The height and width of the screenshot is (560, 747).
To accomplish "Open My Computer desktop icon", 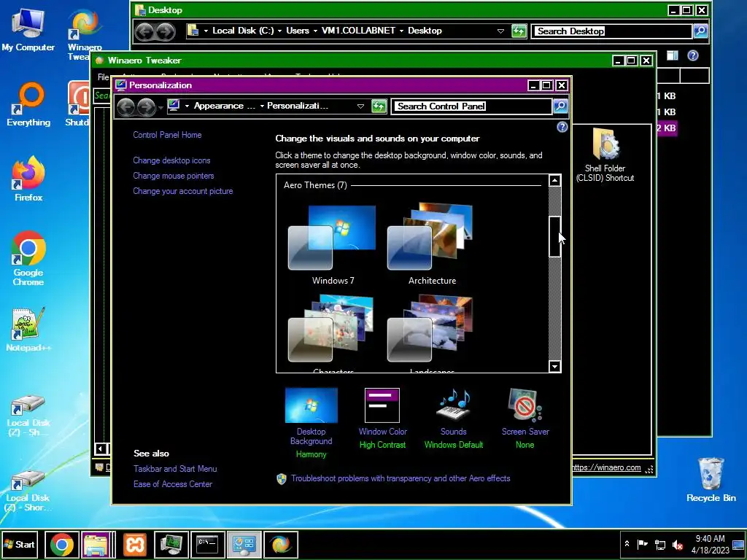I will click(28, 31).
